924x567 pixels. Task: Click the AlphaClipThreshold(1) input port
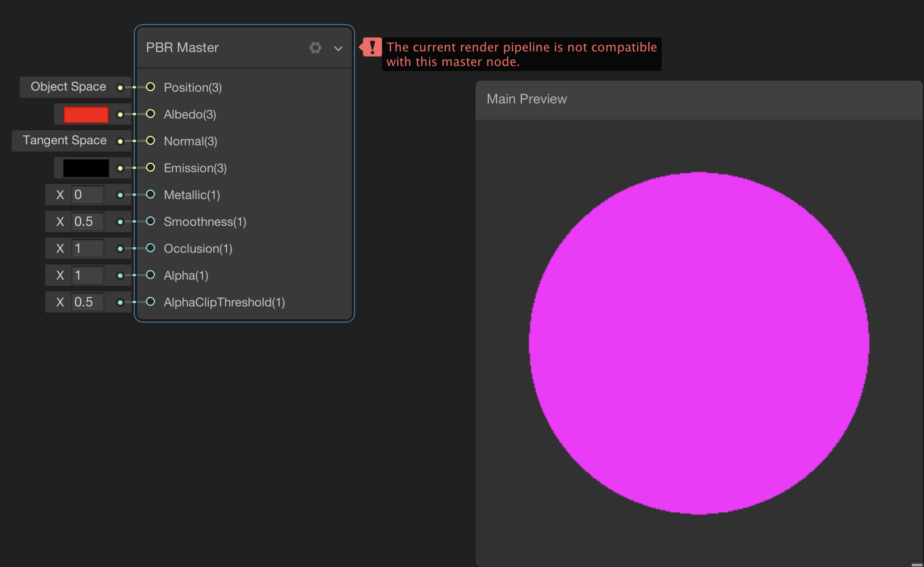pos(150,301)
